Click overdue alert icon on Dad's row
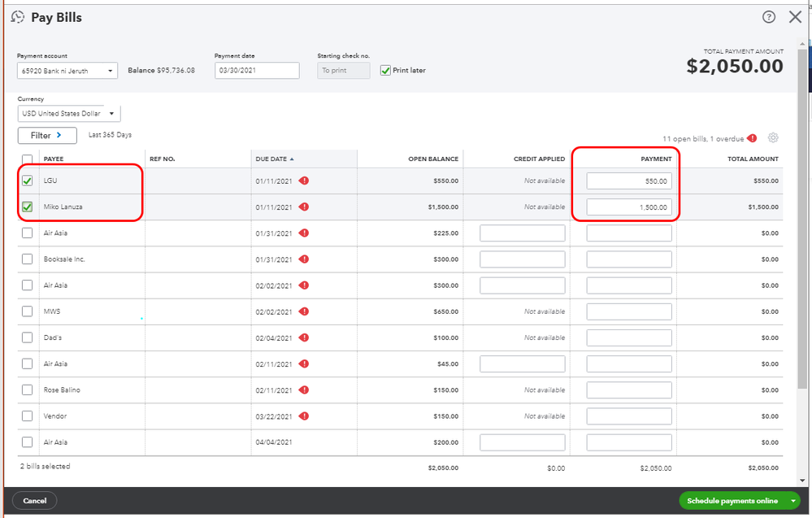This screenshot has height=518, width=812. coord(304,337)
